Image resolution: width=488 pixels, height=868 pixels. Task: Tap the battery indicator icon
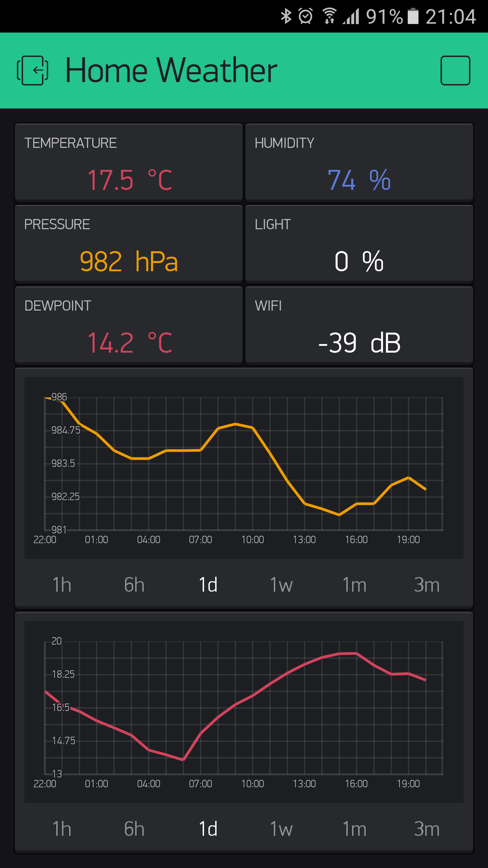(413, 16)
